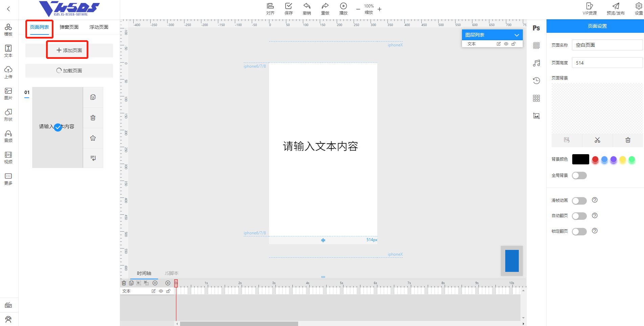Click the Ps import icon
The height and width of the screenshot is (326, 644).
[536, 28]
